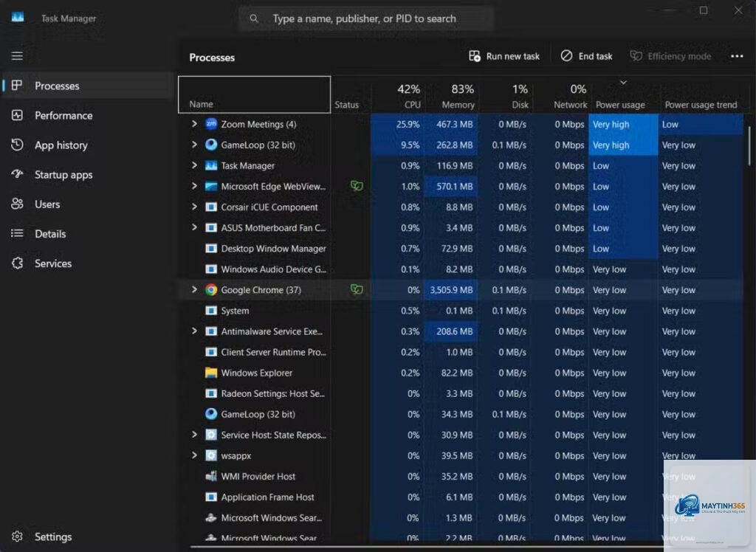Open the hamburger navigation menu
Screen dimensions: 756x552
tap(18, 56)
